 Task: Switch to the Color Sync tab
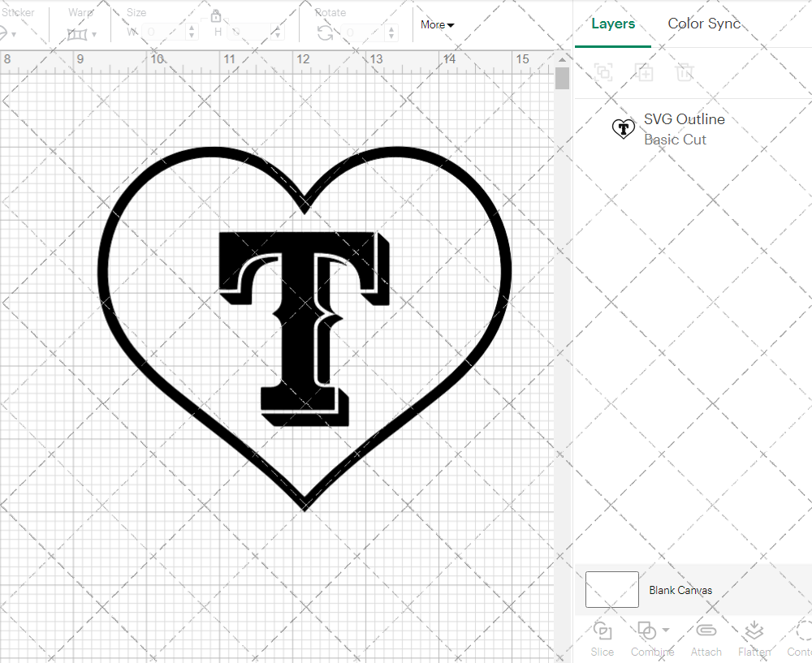(704, 24)
